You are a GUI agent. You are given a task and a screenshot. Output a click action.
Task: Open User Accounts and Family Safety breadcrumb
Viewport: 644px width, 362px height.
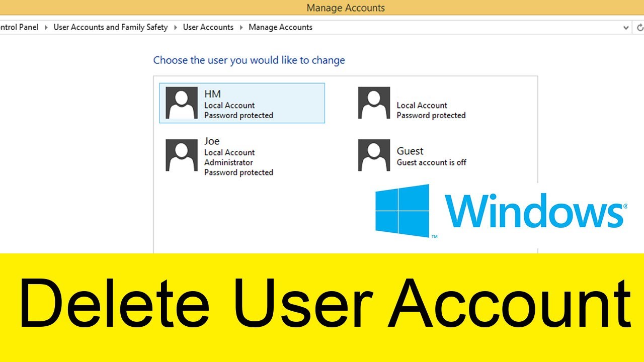(x=111, y=27)
